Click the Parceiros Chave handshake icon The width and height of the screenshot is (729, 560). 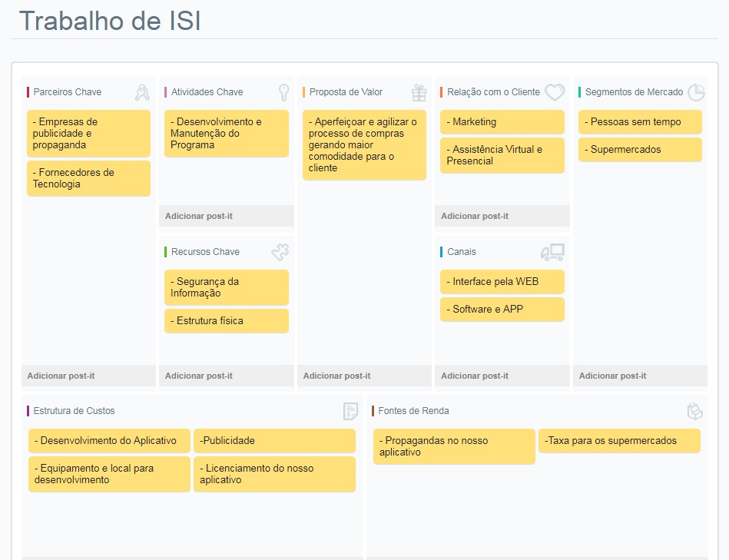coord(142,92)
